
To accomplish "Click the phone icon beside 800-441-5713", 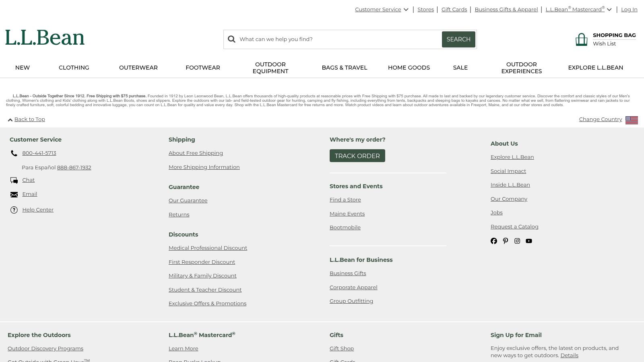I will (x=14, y=153).
